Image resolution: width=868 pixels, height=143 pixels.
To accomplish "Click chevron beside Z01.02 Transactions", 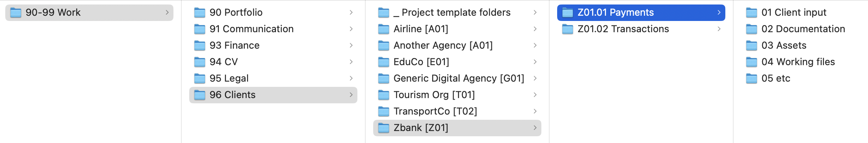I will [719, 29].
